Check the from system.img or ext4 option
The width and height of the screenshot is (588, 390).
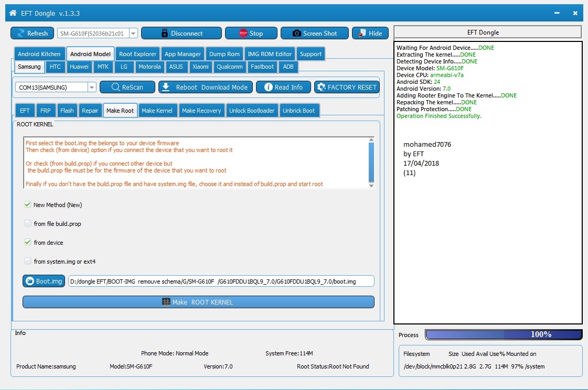pyautogui.click(x=27, y=261)
